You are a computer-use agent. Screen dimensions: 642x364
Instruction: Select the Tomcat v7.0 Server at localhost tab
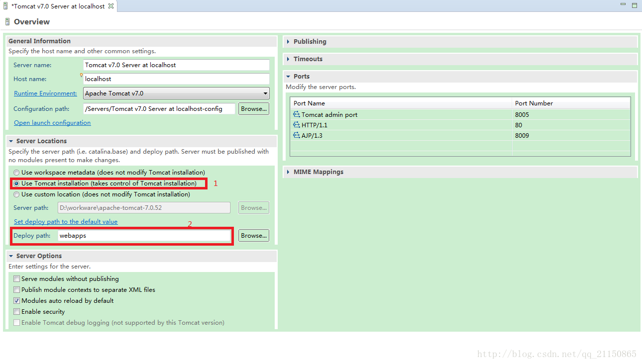point(59,6)
